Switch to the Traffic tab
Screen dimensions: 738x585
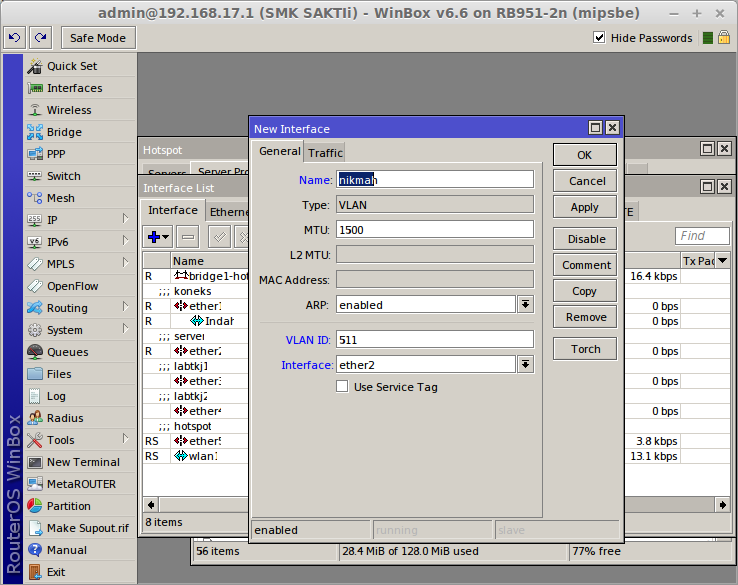(x=325, y=153)
